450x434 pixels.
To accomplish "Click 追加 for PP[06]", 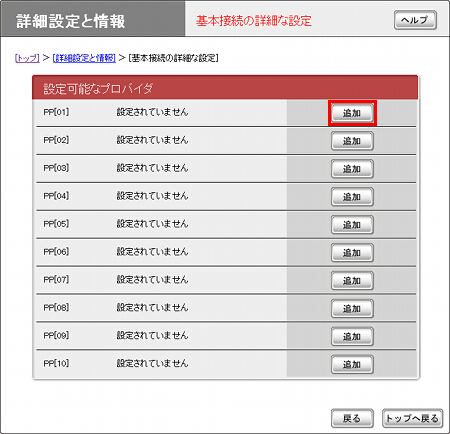I will 352,253.
